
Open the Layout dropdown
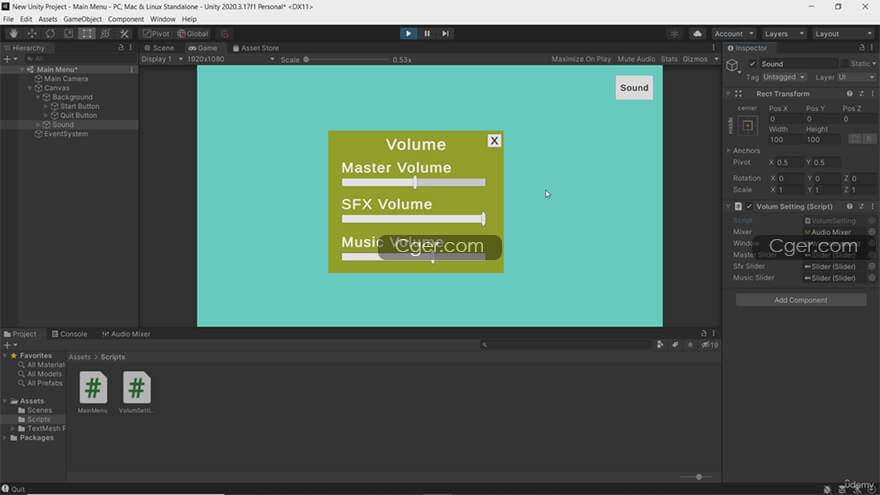[x=842, y=34]
